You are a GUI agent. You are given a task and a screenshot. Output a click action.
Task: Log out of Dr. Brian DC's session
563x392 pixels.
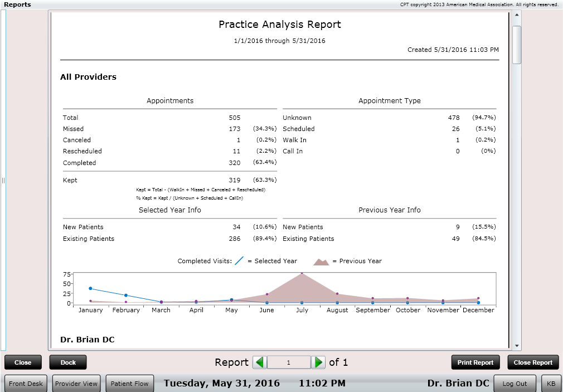point(515,383)
